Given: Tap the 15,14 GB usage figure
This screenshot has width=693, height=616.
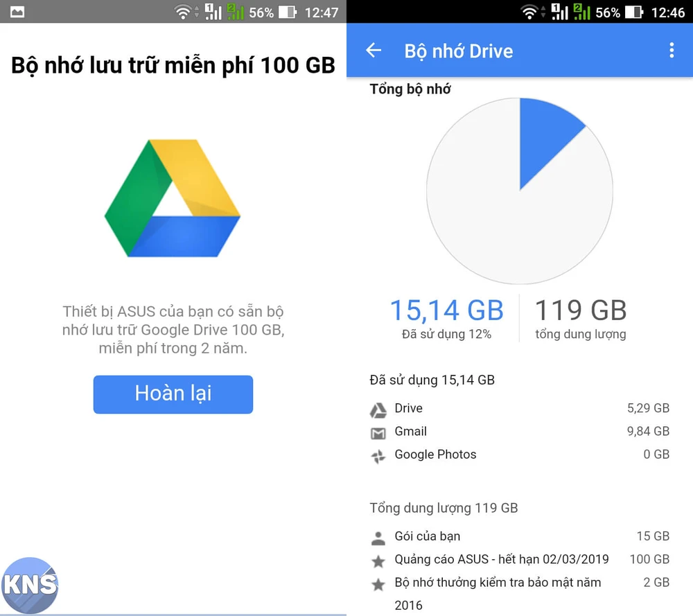Looking at the screenshot, I should click(446, 310).
